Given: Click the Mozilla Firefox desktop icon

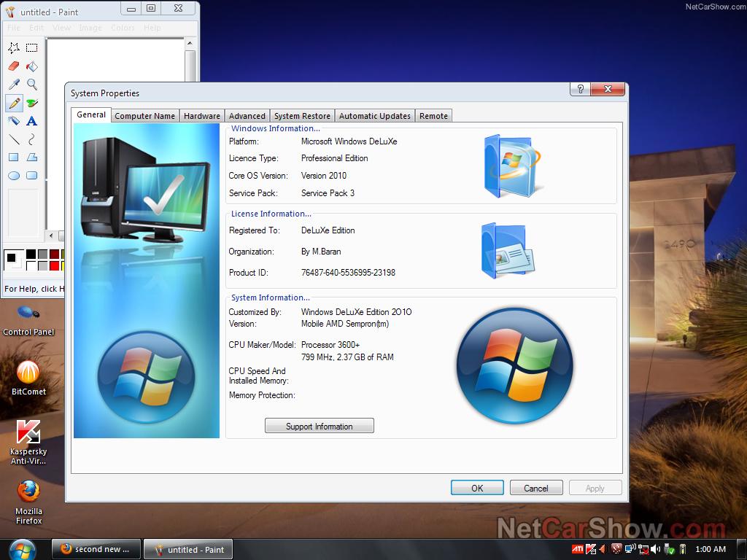Looking at the screenshot, I should click(28, 491).
